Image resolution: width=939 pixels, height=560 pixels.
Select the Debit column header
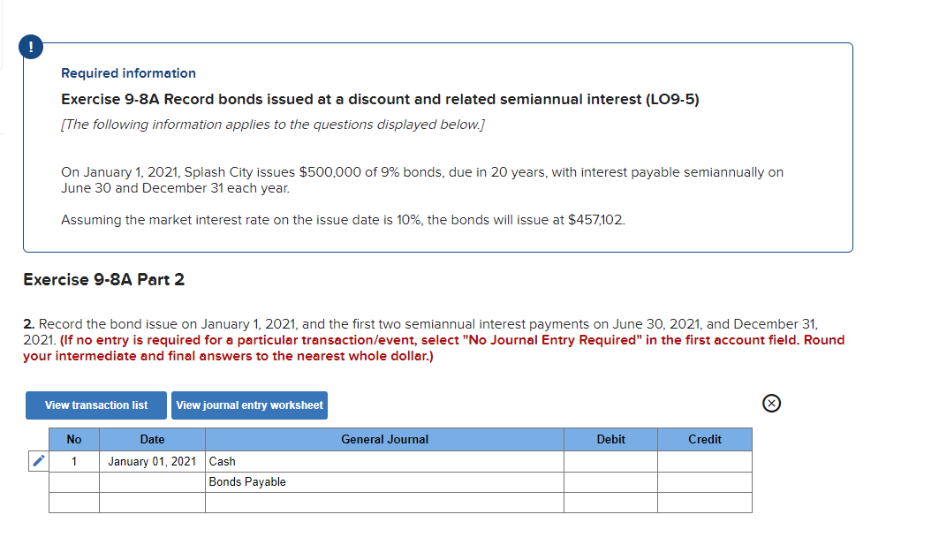(610, 439)
